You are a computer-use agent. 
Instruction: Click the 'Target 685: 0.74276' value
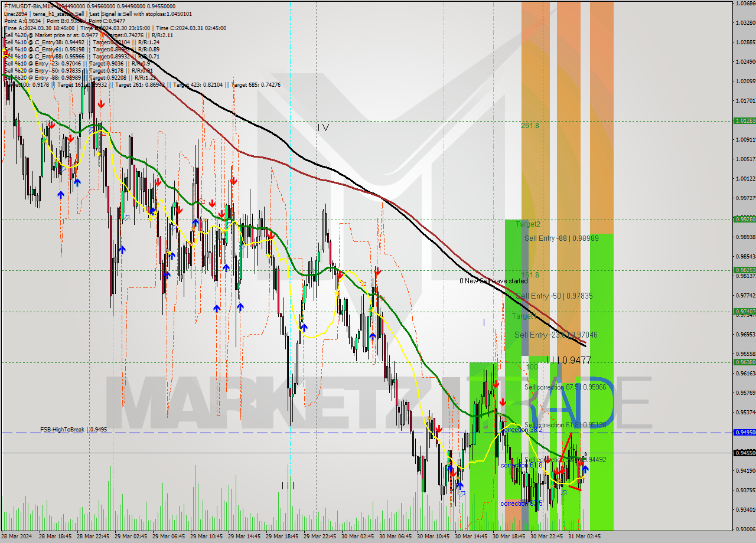tap(256, 84)
